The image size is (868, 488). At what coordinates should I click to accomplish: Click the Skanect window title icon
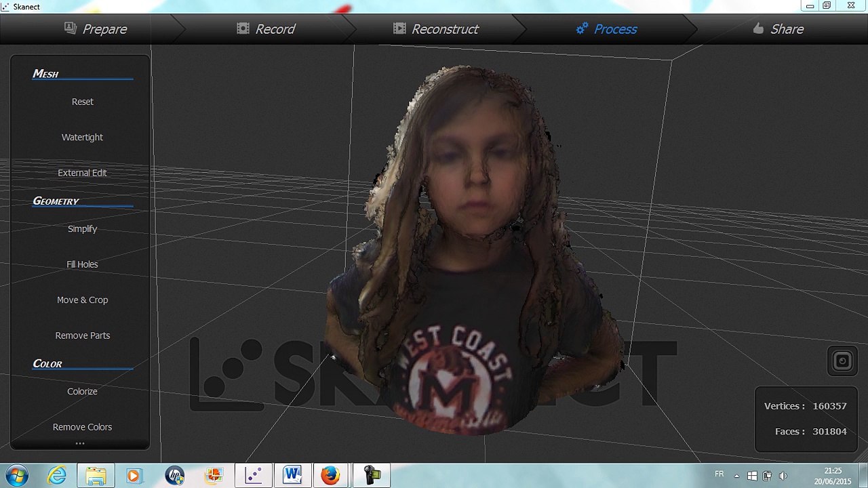(5, 6)
